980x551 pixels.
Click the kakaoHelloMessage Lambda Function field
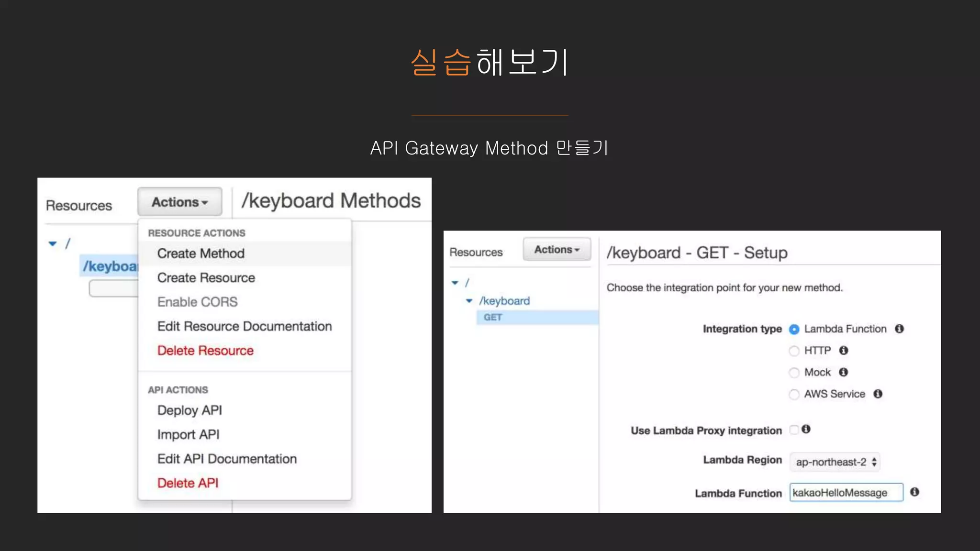(846, 493)
